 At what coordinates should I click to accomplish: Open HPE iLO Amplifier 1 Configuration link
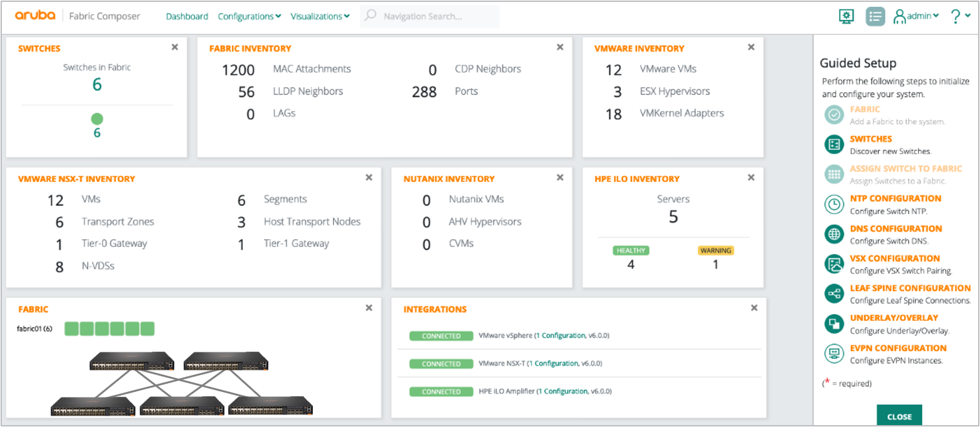pos(562,391)
